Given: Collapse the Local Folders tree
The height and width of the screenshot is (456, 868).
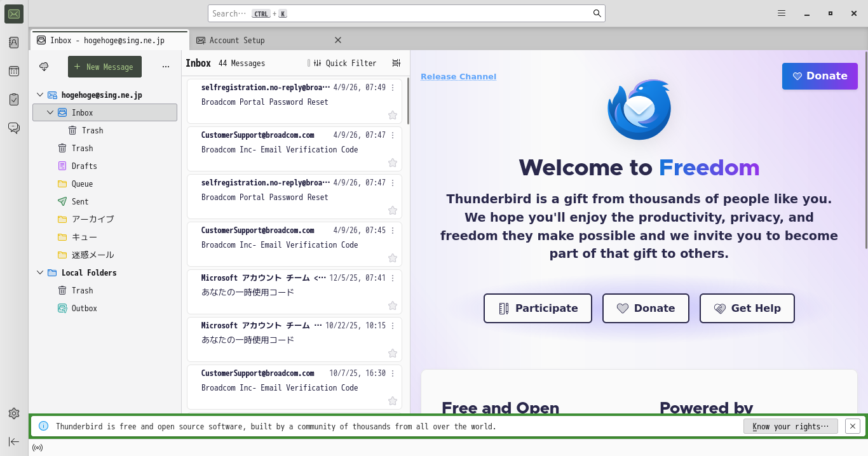Looking at the screenshot, I should point(40,272).
